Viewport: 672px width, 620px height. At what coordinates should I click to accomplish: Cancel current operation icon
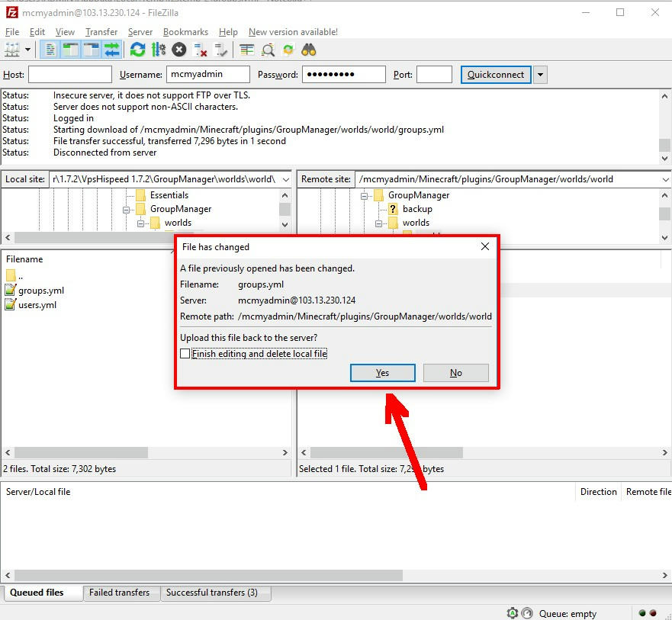pos(179,50)
